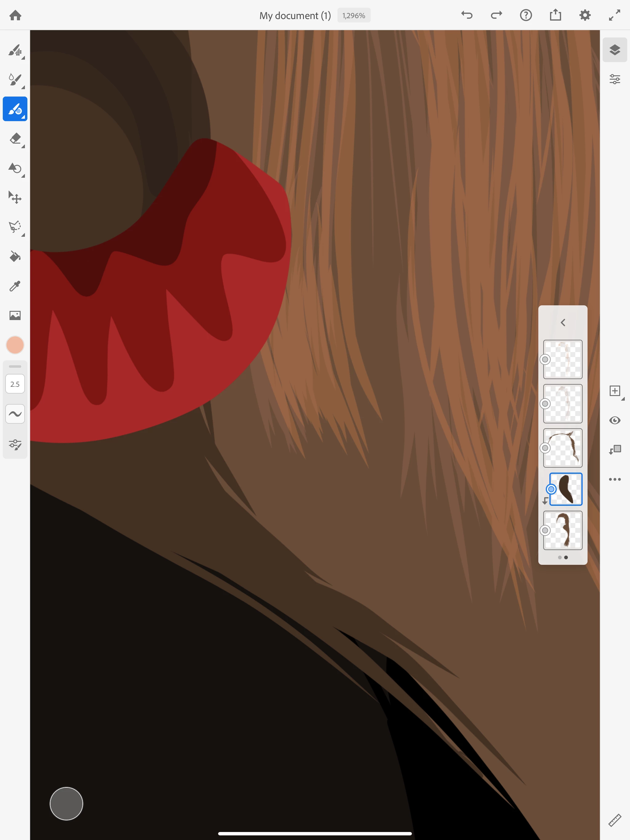Click the 1,296% zoom level
Viewport: 630px width, 840px height.
(353, 16)
